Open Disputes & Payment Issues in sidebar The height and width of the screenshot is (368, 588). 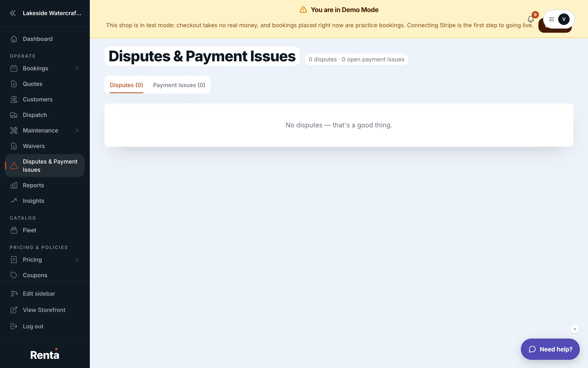45,166
